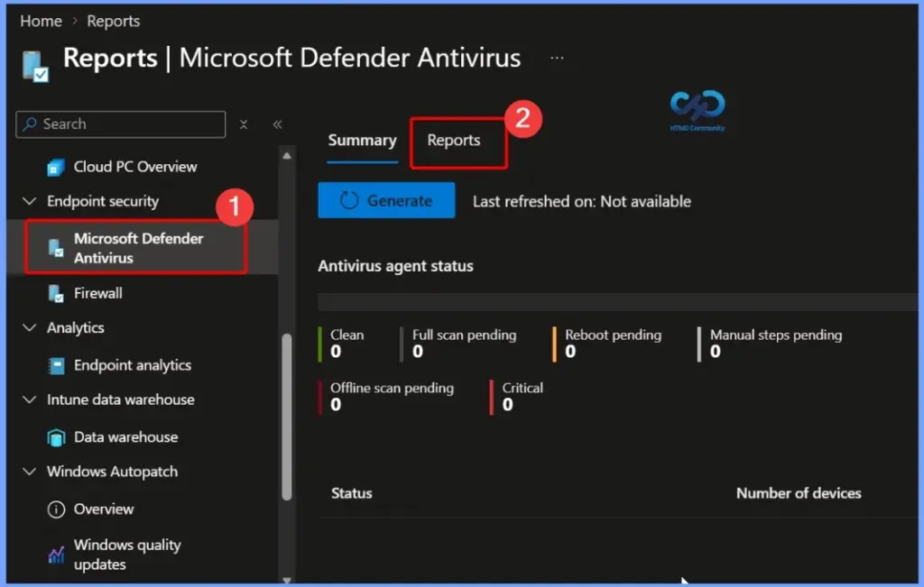
Task: Switch to the Summary tab
Action: 363,141
